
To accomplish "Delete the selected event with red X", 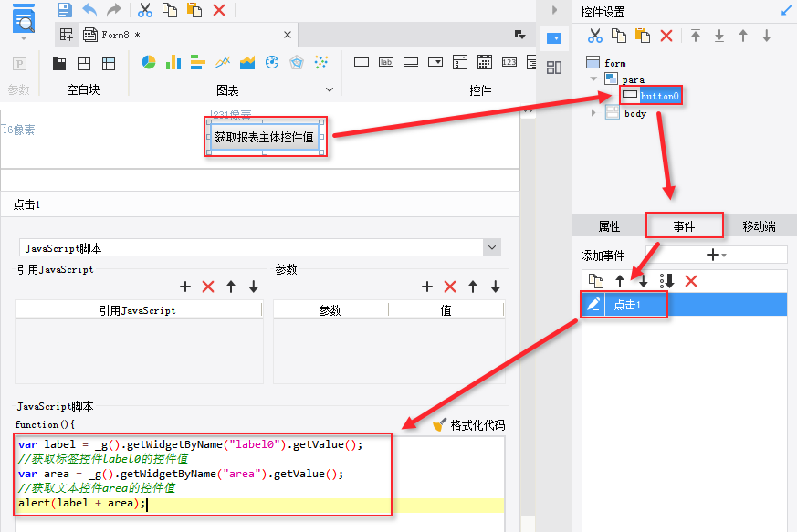I will pyautogui.click(x=691, y=281).
